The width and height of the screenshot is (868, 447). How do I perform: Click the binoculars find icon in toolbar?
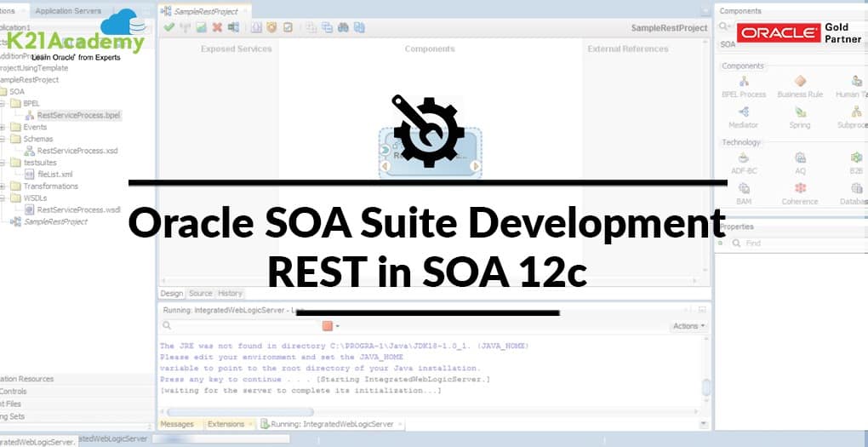click(343, 27)
